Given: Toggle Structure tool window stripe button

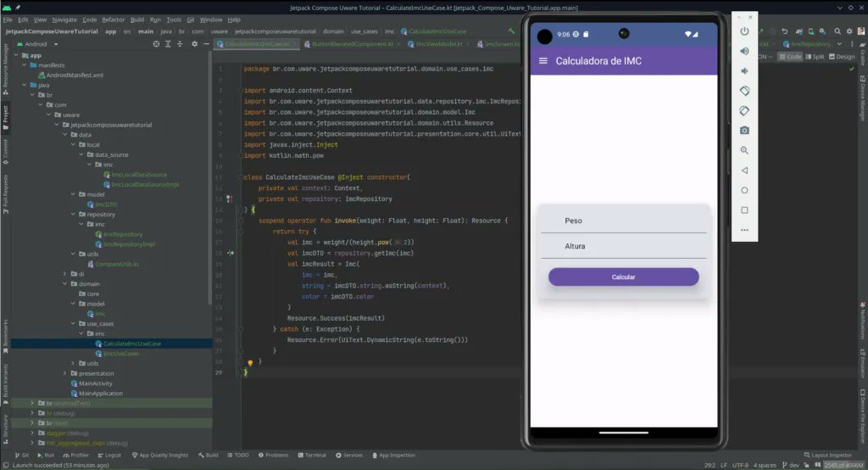Looking at the screenshot, I should (5, 429).
